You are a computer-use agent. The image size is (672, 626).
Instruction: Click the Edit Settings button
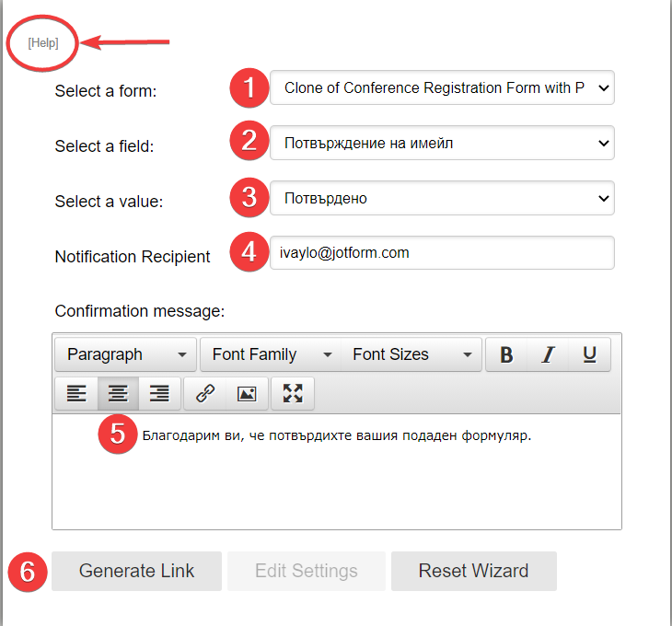[x=307, y=571]
